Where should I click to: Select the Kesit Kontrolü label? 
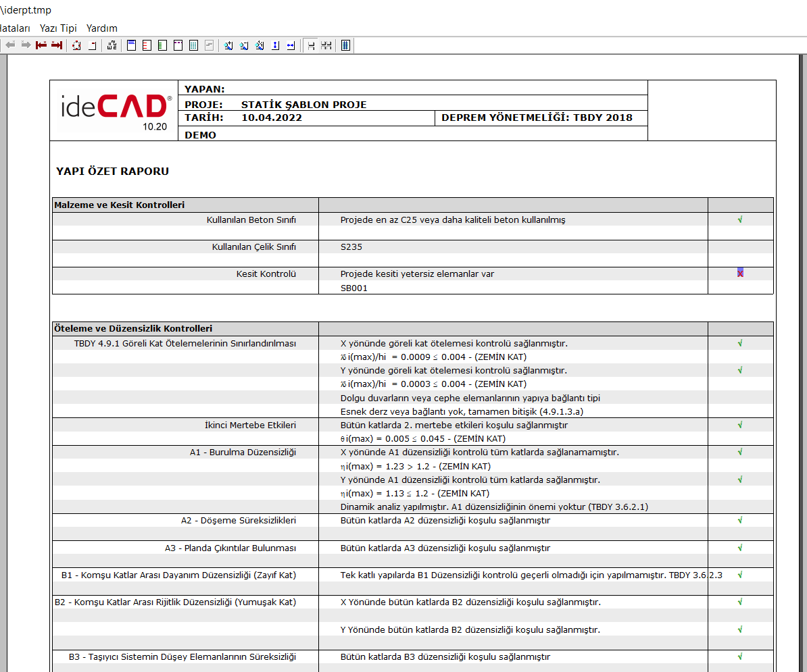(x=266, y=274)
